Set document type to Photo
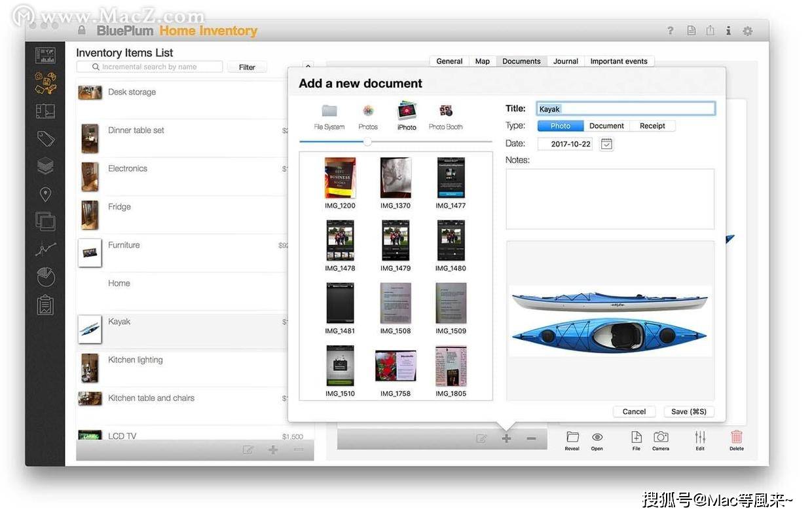This screenshot has height=517, width=812. click(x=560, y=126)
